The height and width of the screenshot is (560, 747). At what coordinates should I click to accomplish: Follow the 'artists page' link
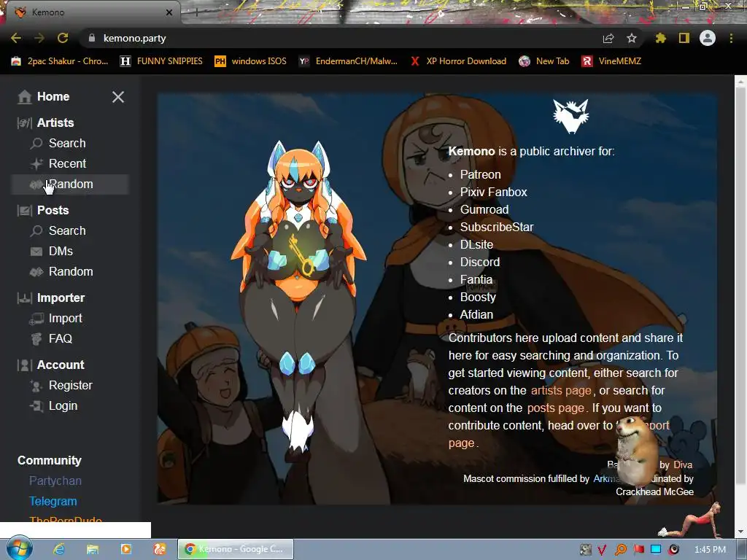point(561,391)
